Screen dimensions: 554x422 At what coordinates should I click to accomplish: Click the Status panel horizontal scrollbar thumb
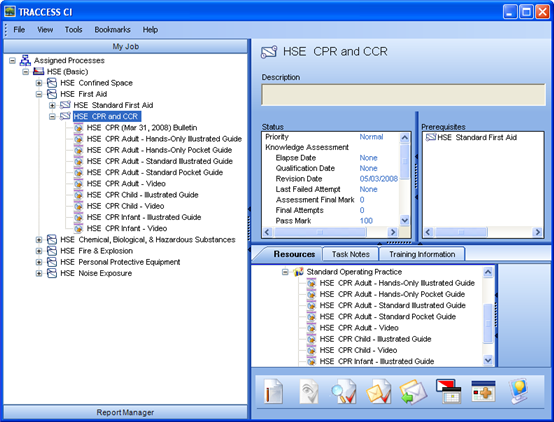(320, 232)
